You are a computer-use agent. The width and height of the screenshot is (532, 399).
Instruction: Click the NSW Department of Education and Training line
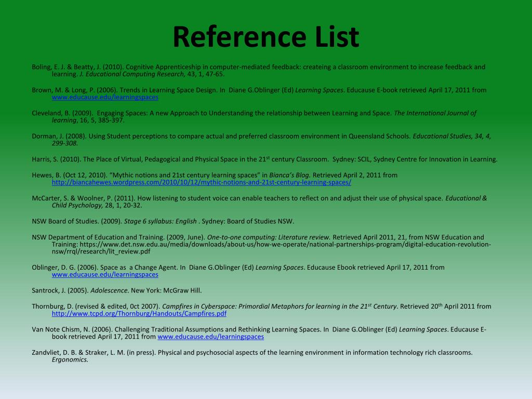coord(258,237)
